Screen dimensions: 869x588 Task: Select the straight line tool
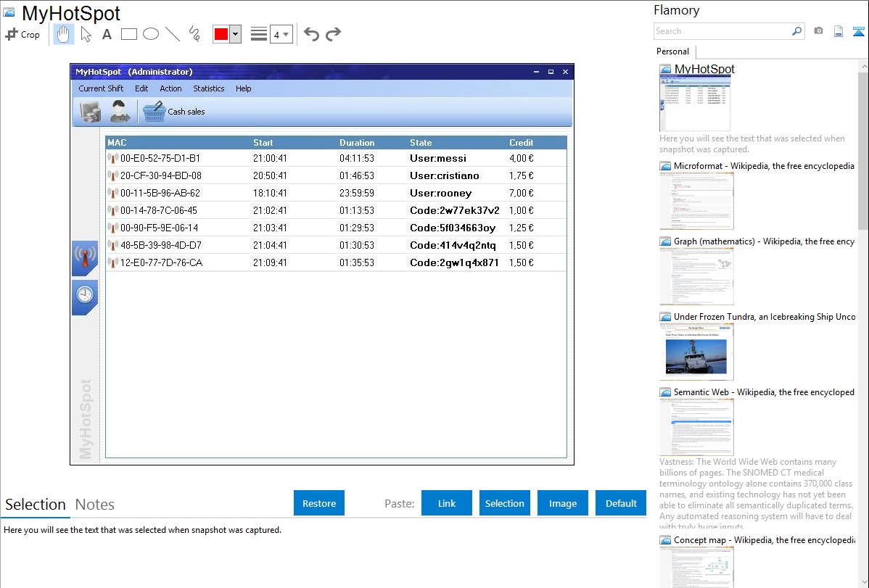[173, 34]
